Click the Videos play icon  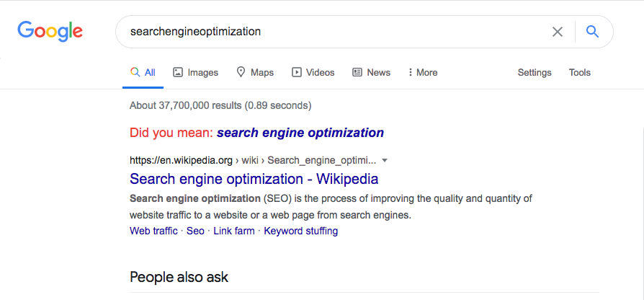pos(297,72)
